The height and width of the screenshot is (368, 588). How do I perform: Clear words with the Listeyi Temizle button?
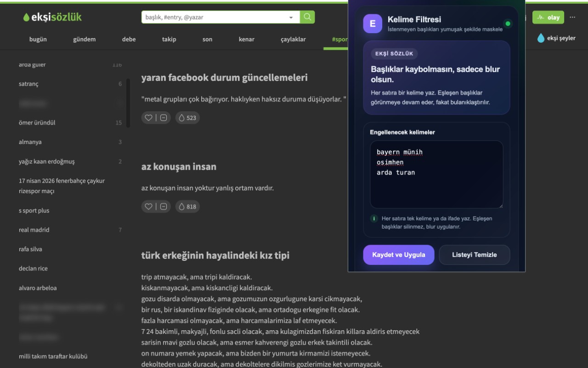pyautogui.click(x=475, y=255)
